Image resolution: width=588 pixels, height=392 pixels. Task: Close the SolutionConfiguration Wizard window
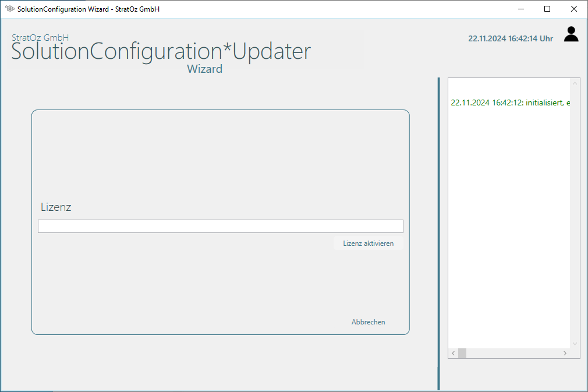click(574, 9)
